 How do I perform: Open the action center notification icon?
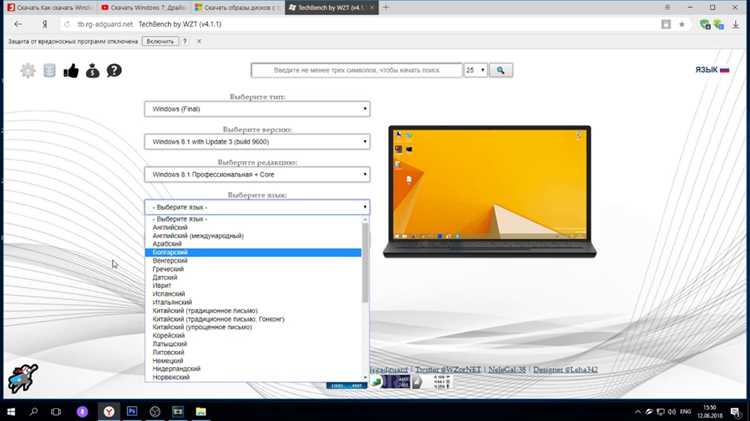pos(735,412)
